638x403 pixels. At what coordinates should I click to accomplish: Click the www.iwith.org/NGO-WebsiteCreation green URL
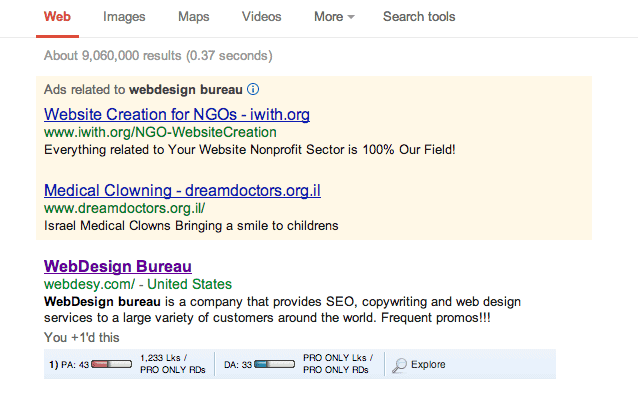pos(160,132)
